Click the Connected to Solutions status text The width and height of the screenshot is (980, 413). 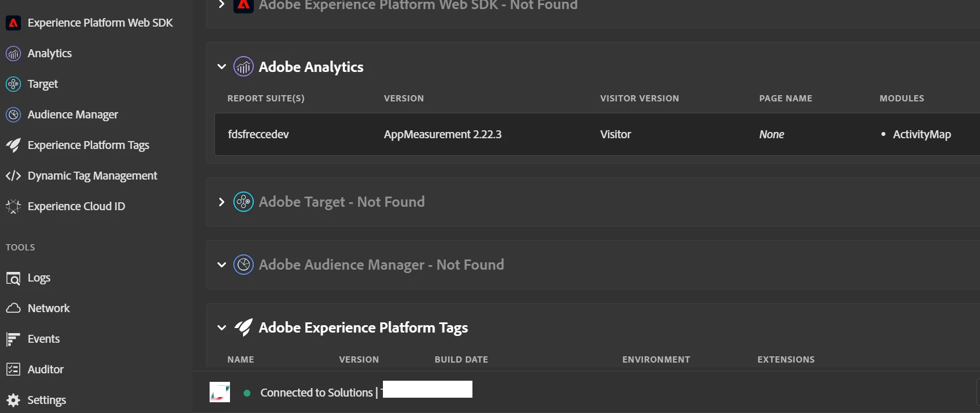pyautogui.click(x=317, y=393)
